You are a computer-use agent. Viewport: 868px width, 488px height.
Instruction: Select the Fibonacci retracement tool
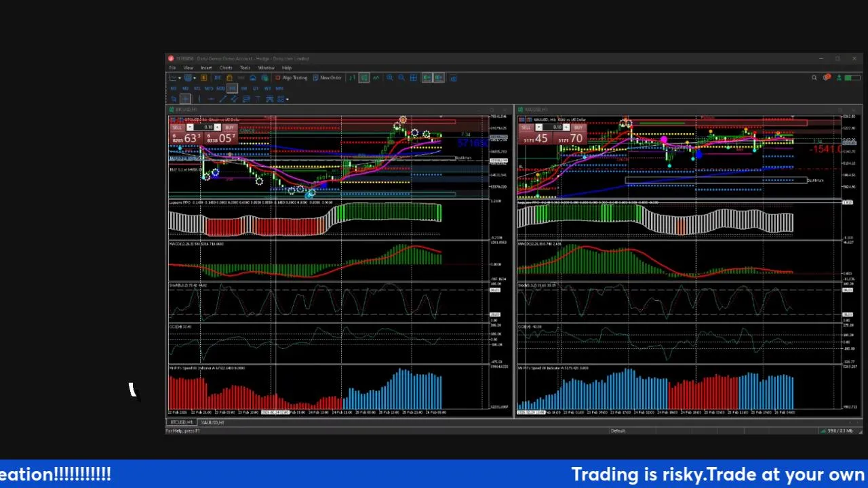tap(245, 99)
